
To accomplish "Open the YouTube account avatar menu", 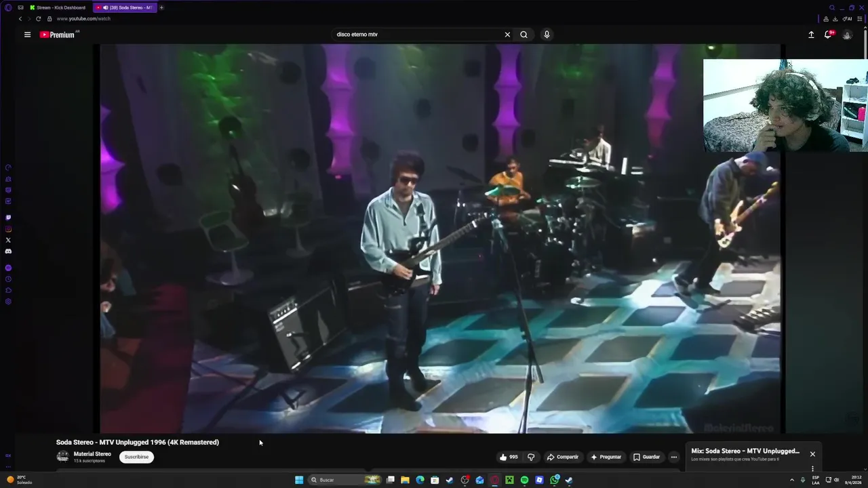I will 847,35.
